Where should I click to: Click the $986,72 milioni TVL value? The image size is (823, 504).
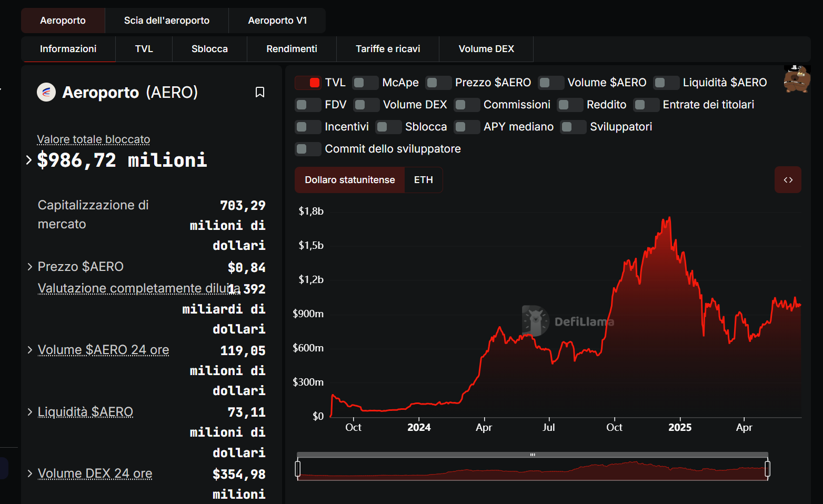122,160
